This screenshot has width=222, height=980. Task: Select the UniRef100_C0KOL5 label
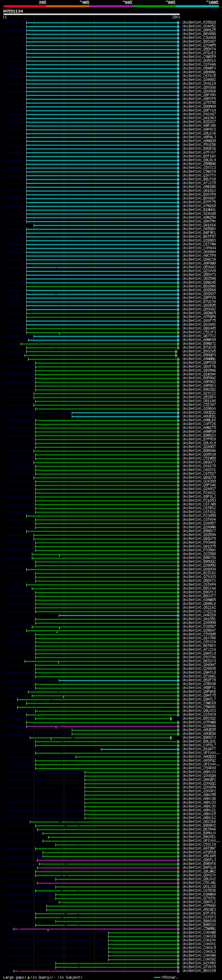pyautogui.click(x=199, y=948)
